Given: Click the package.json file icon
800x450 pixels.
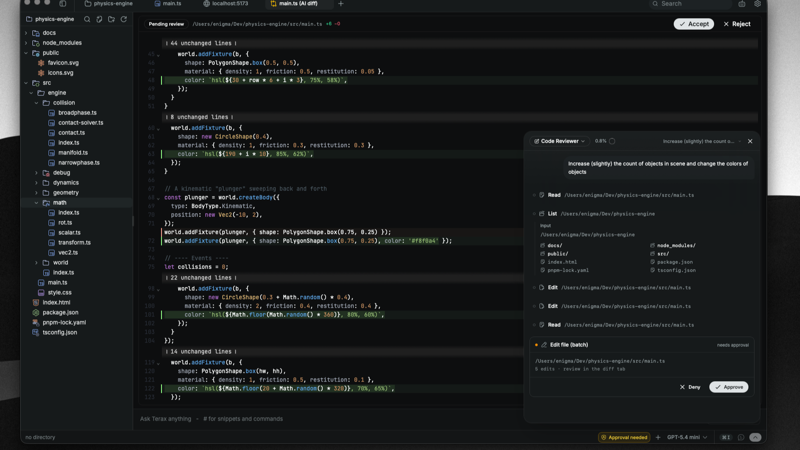Looking at the screenshot, I should coord(36,312).
